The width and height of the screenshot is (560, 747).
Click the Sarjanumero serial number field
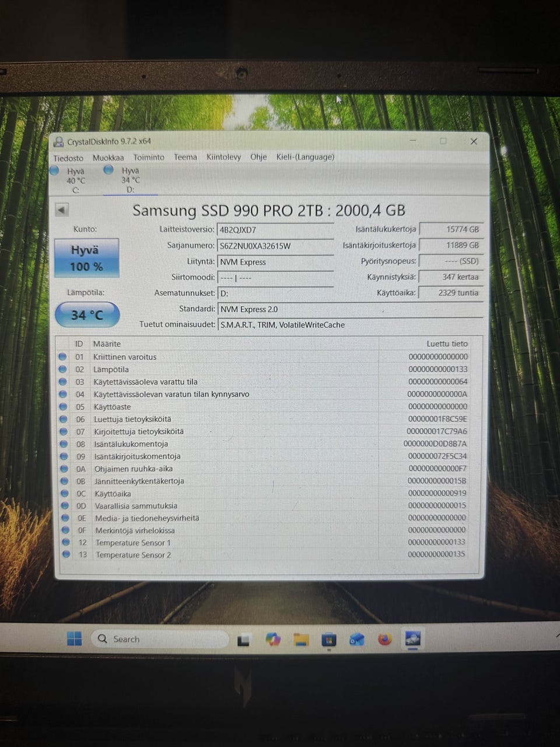point(275,246)
